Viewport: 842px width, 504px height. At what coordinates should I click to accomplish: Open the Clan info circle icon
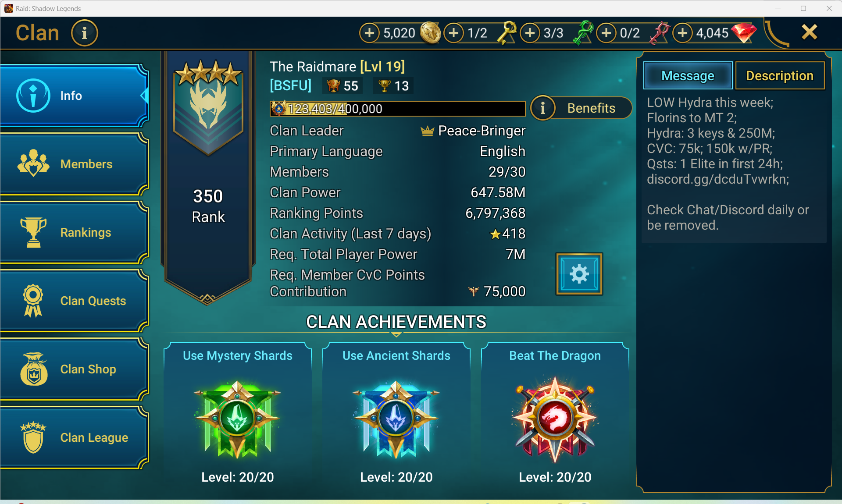point(84,33)
